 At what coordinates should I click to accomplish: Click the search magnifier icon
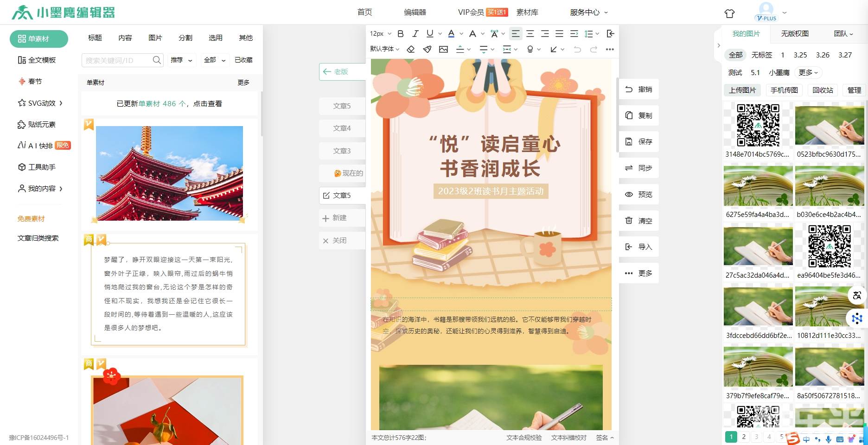(157, 60)
